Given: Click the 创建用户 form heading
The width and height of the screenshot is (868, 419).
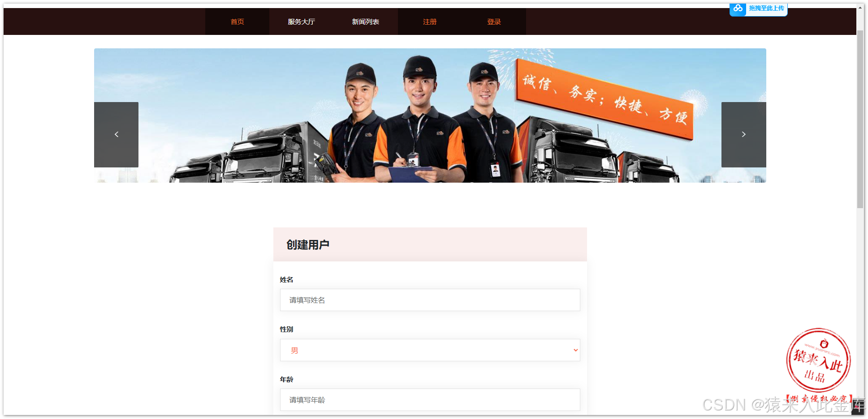Looking at the screenshot, I should point(308,245).
